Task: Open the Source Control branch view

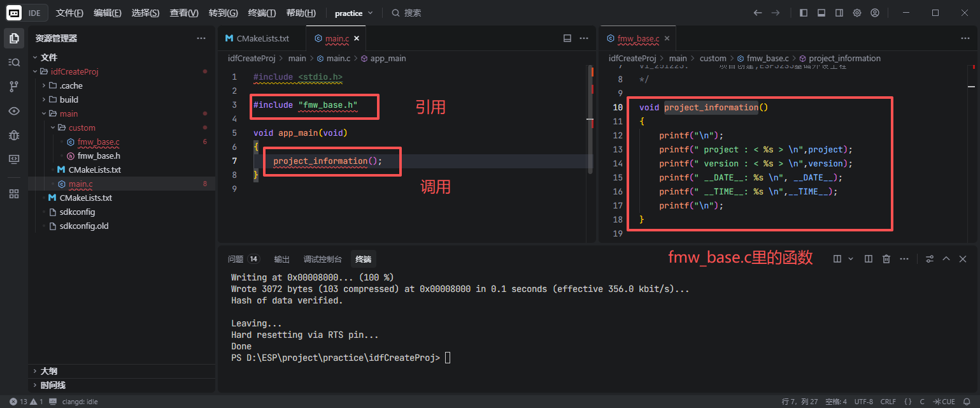Action: pyautogui.click(x=13, y=86)
